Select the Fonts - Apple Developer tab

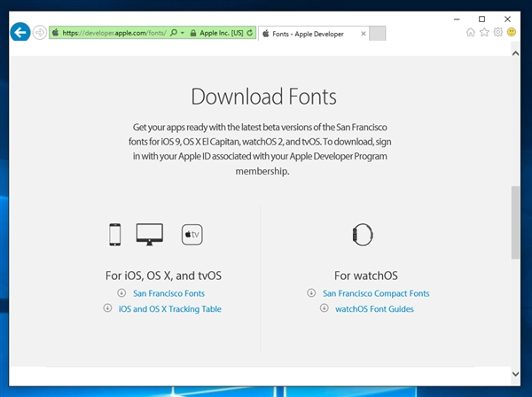(314, 34)
